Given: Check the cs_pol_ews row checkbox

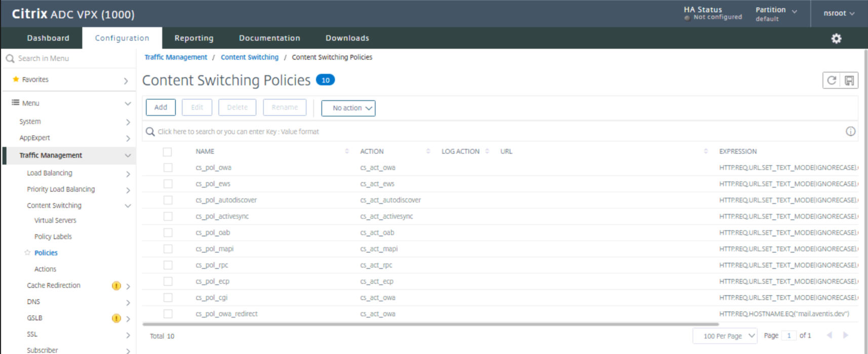Looking at the screenshot, I should tap(168, 184).
